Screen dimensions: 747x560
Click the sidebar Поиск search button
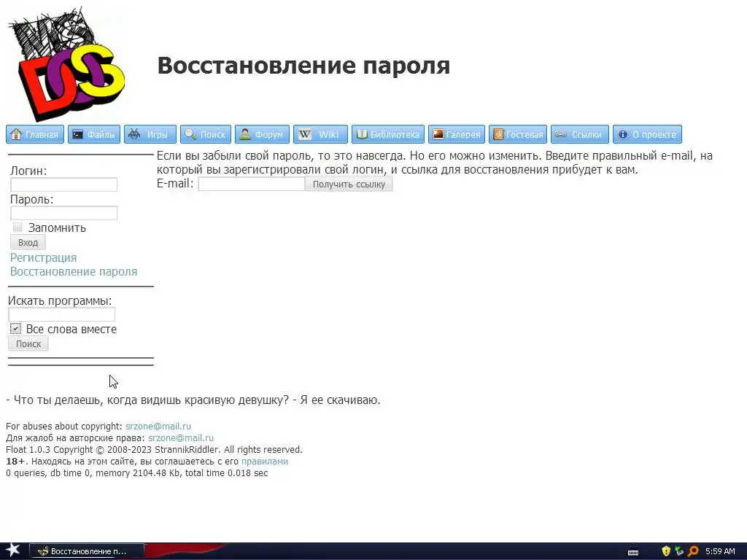[28, 344]
